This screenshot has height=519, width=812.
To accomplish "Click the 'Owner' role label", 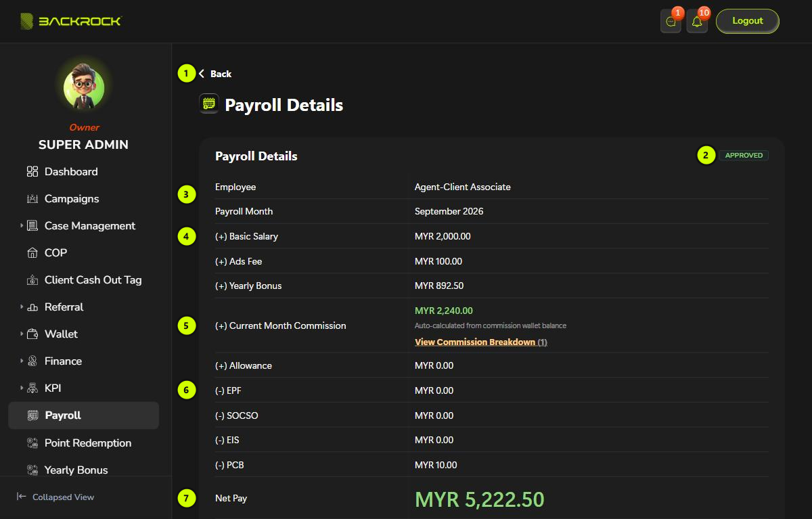I will click(x=84, y=127).
